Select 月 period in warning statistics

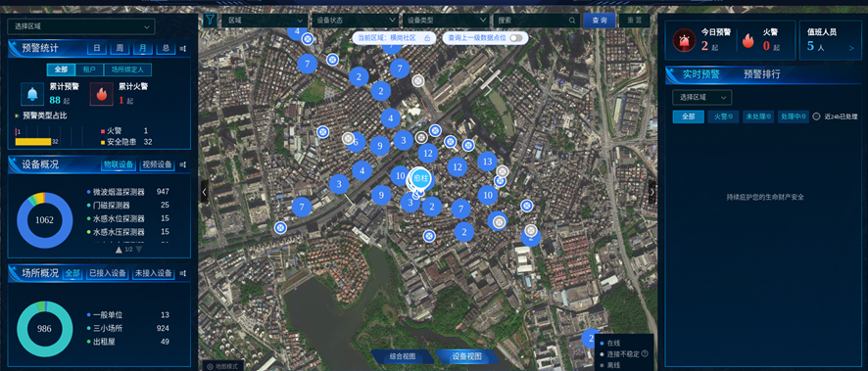click(143, 49)
